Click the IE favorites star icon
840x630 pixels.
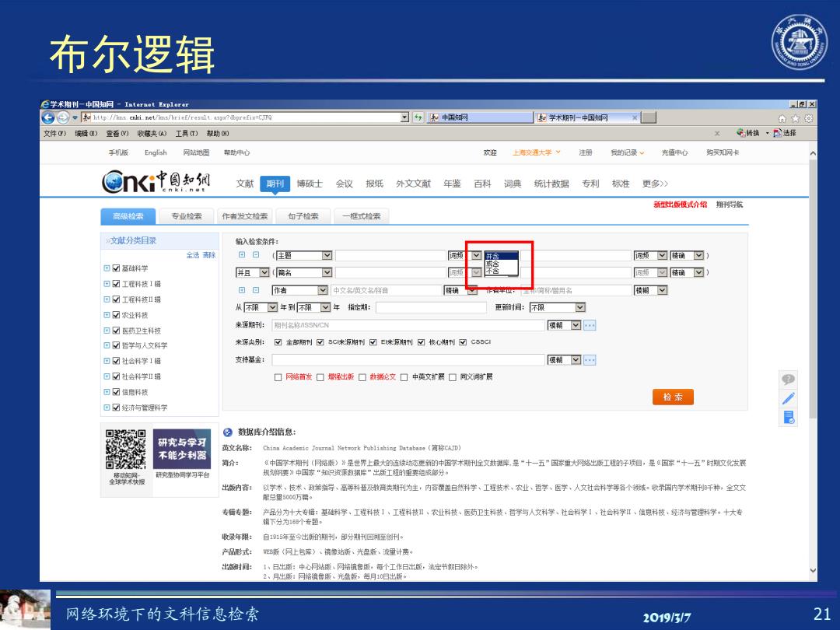[x=796, y=118]
